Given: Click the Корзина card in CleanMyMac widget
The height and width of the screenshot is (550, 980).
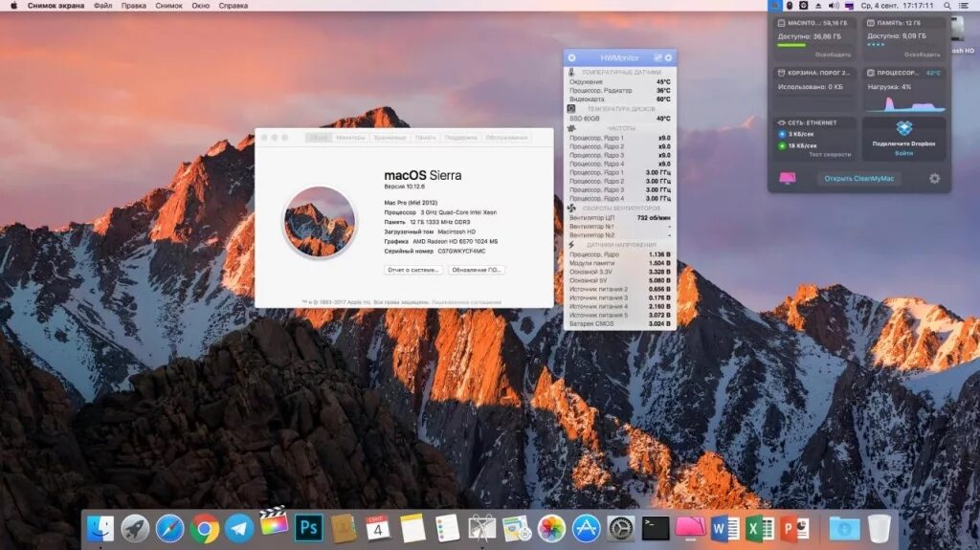Looking at the screenshot, I should click(814, 89).
